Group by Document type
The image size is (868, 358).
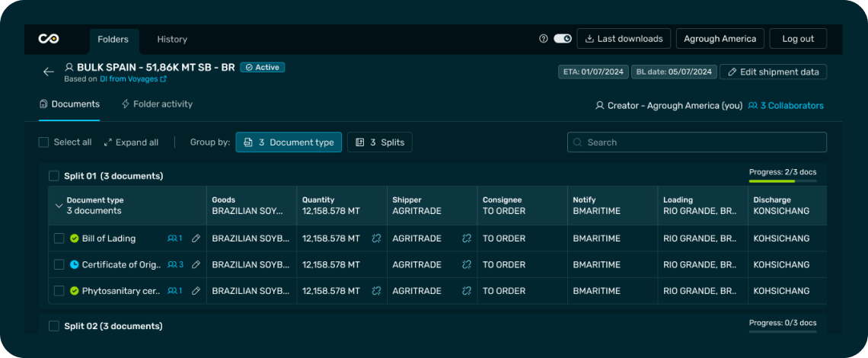tap(289, 142)
